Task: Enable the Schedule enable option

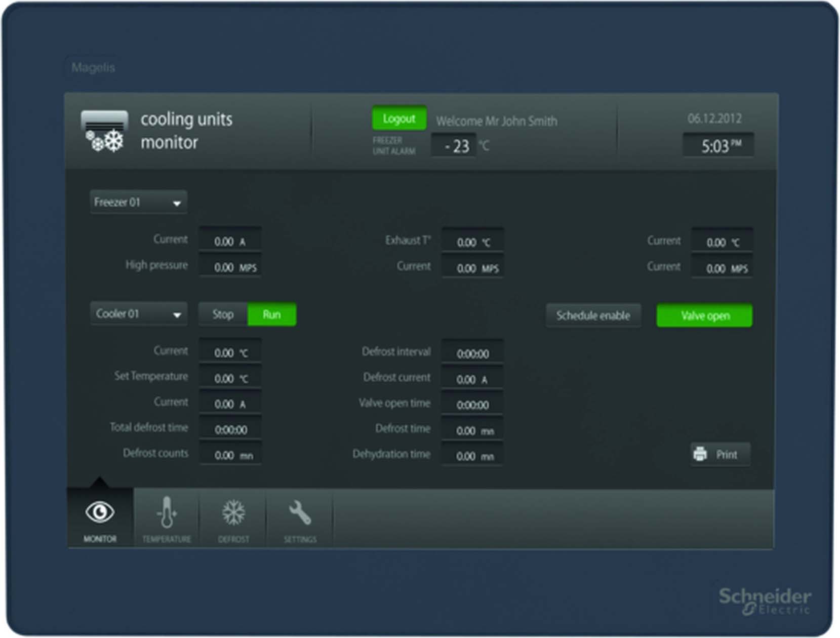Action: (593, 315)
